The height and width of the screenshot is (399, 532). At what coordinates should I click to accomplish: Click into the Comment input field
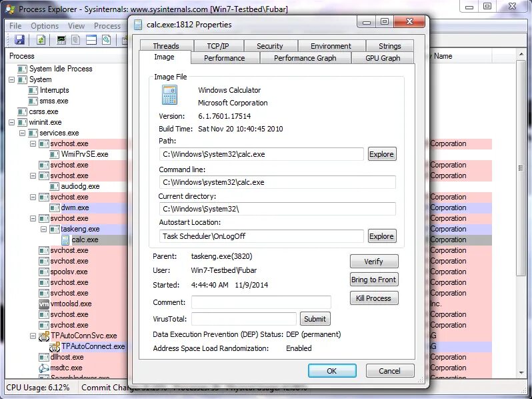[x=261, y=302]
